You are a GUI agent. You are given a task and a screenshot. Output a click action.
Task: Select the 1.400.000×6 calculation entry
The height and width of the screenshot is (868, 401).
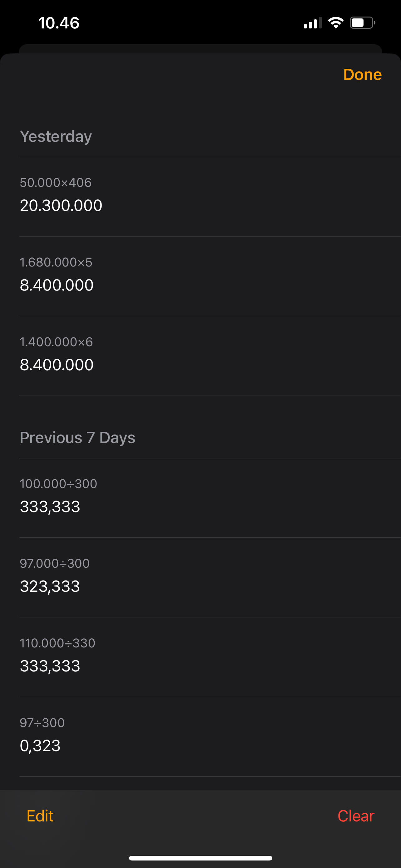[x=210, y=356]
